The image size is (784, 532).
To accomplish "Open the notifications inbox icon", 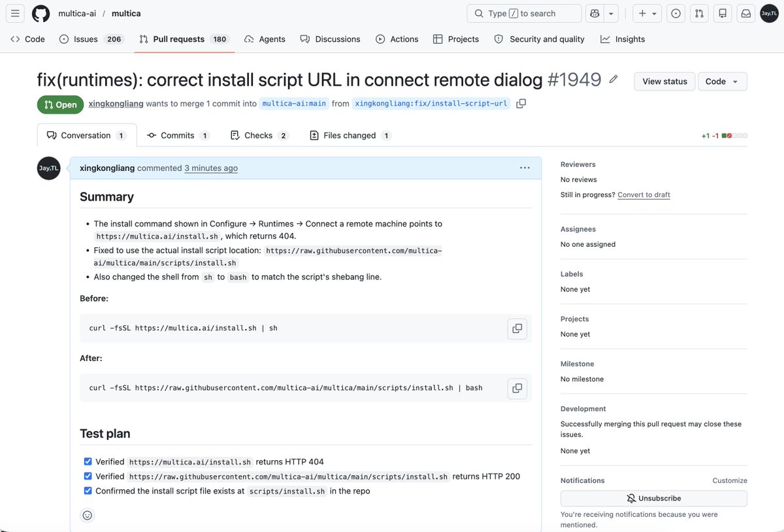I will pos(745,13).
